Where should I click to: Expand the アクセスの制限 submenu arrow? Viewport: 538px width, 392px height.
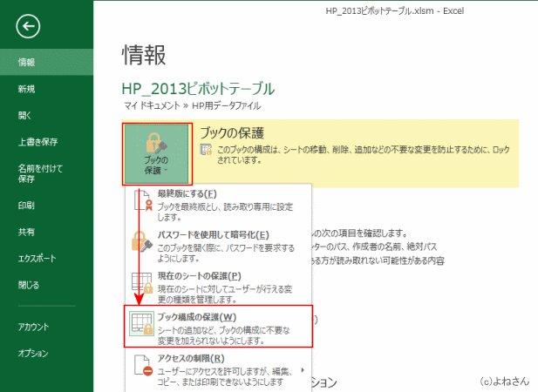303,369
